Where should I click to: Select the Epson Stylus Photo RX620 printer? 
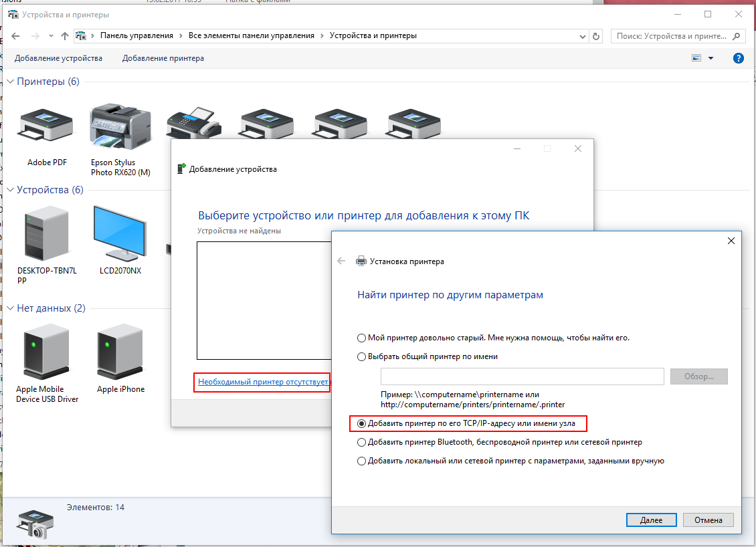120,126
